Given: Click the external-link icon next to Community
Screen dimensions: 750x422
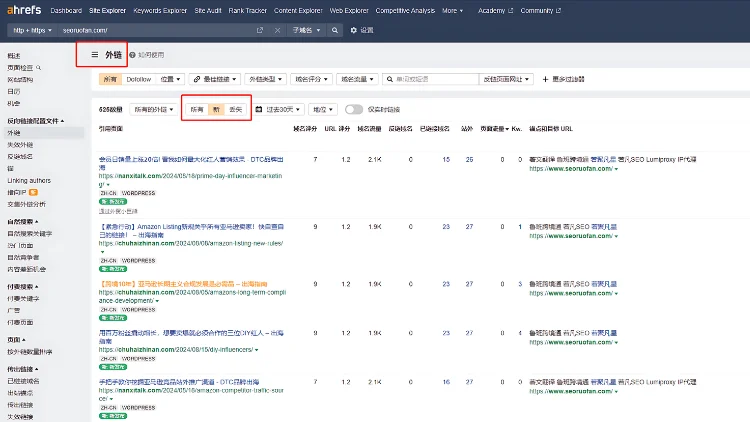Looking at the screenshot, I should pos(558,11).
